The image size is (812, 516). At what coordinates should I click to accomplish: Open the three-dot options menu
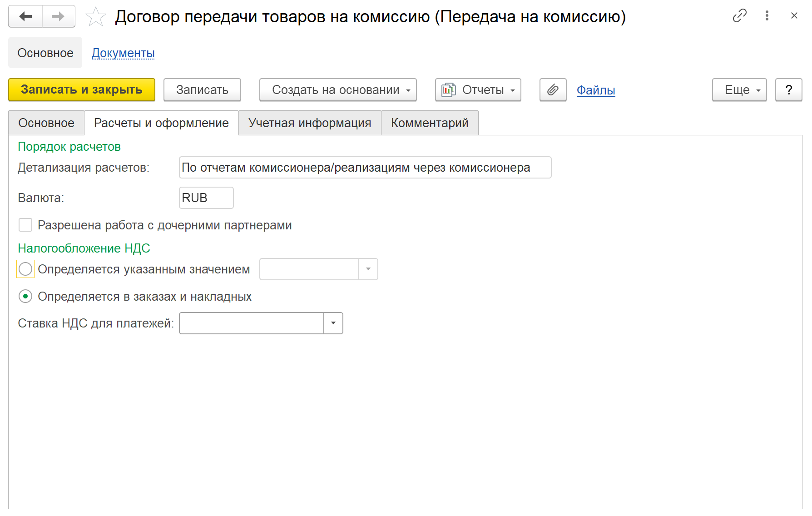tap(767, 16)
